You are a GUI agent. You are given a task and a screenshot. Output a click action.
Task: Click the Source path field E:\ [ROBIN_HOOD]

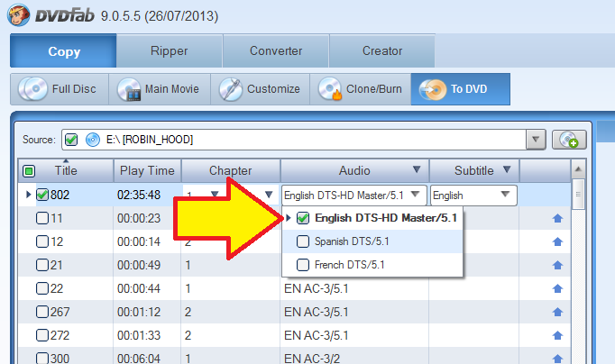(294, 140)
